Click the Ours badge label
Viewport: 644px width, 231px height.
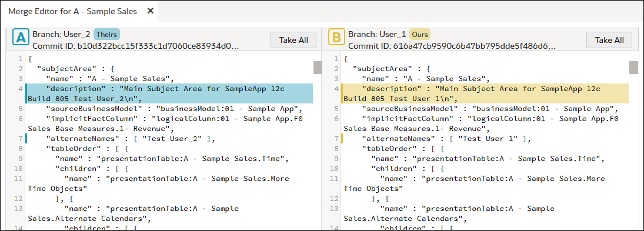click(420, 34)
